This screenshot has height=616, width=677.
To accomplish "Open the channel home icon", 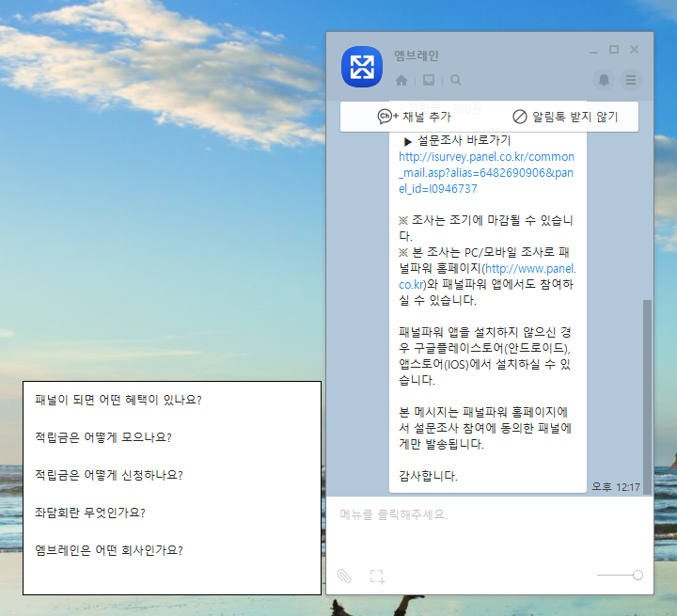I will point(401,80).
